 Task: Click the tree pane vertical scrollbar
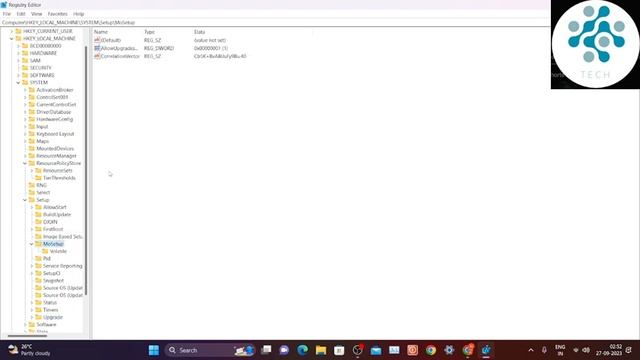(x=86, y=171)
